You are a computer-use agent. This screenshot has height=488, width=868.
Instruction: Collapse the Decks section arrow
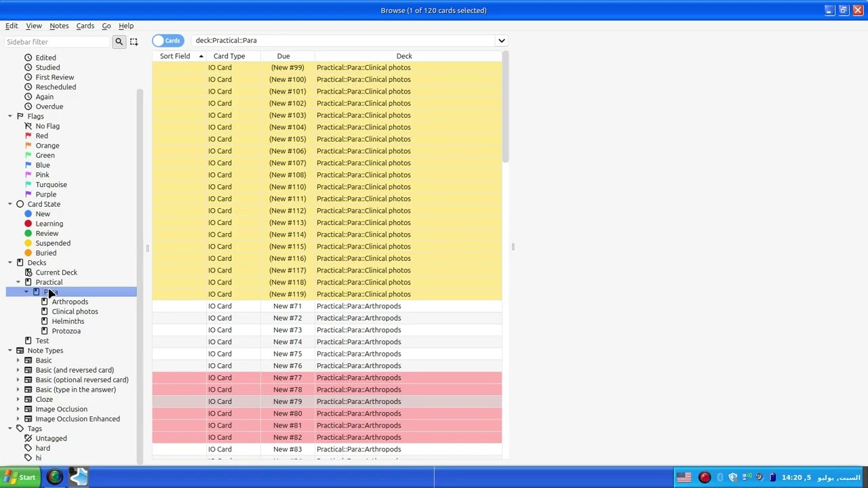click(x=10, y=263)
